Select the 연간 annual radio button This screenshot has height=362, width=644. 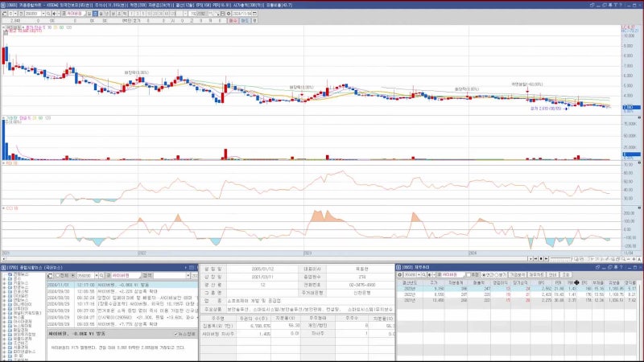[484, 275]
